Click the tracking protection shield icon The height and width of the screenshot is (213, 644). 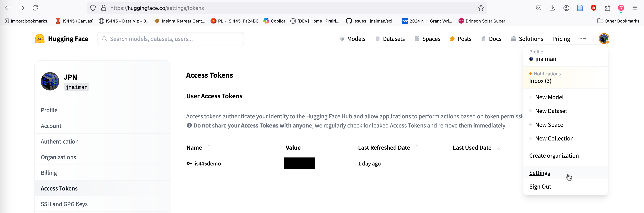pos(93,8)
